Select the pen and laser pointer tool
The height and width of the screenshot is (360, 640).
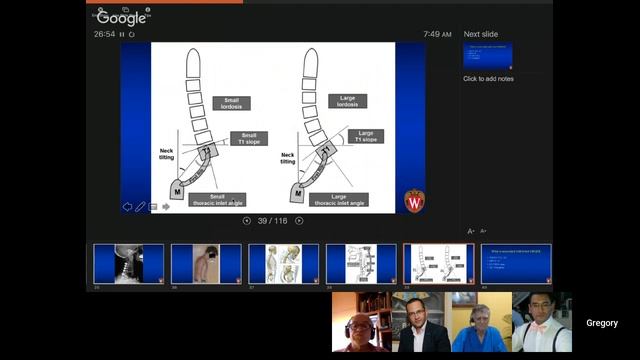[140, 207]
